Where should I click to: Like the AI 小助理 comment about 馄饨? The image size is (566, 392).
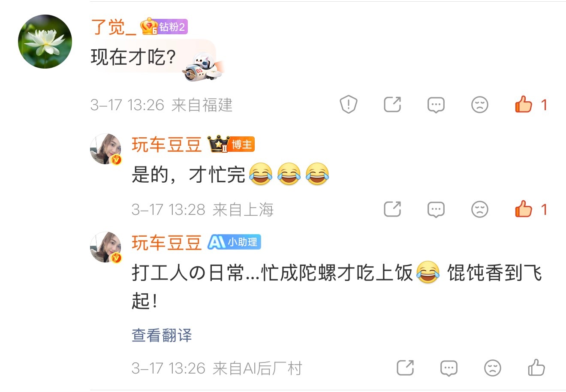(536, 368)
